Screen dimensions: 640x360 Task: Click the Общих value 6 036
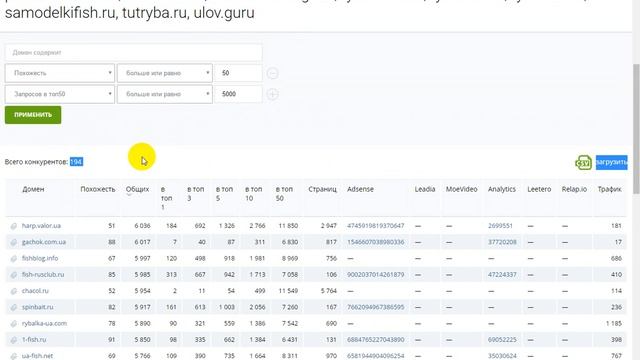click(x=142, y=226)
